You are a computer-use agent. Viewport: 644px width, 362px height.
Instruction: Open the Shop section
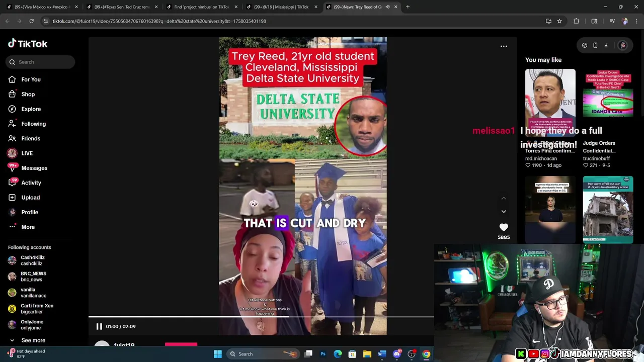tap(28, 94)
